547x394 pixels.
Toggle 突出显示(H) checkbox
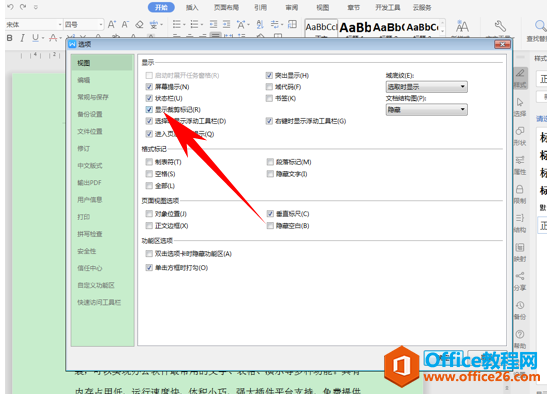269,75
